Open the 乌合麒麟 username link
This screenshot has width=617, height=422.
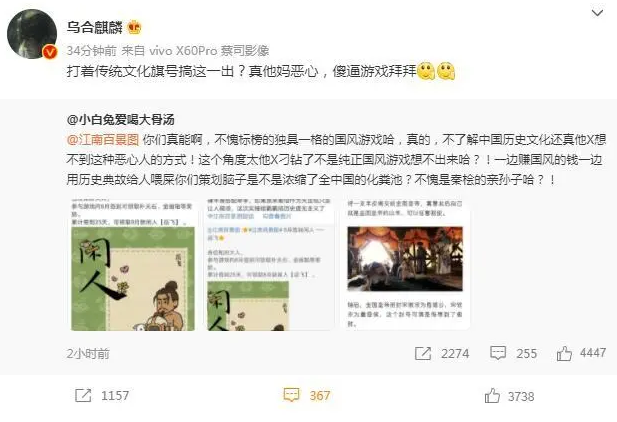pyautogui.click(x=94, y=27)
